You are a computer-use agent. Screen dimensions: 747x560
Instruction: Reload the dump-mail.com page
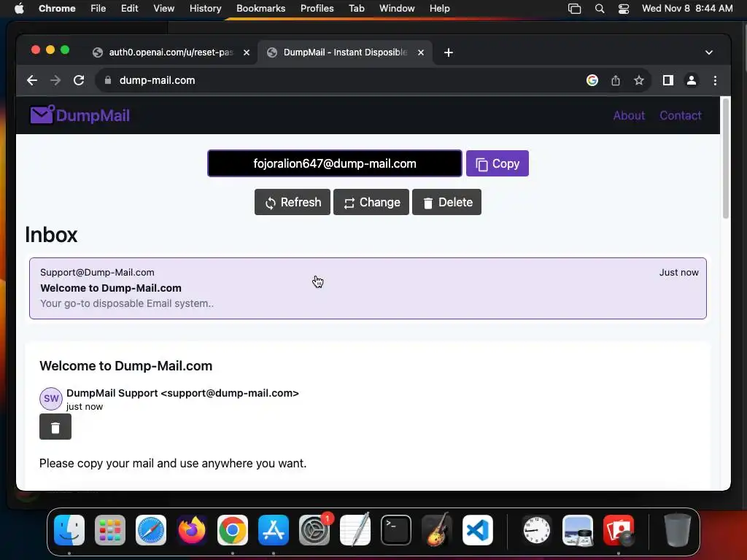pos(79,80)
